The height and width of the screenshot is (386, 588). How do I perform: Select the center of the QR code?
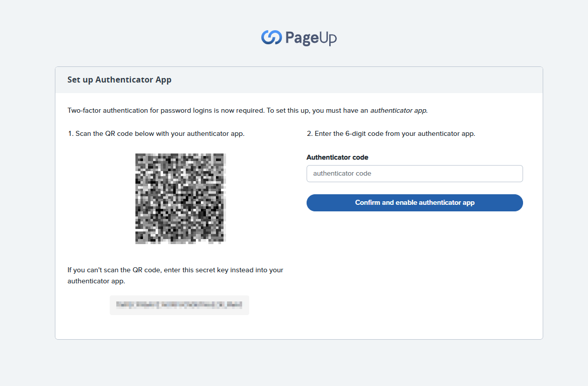(x=180, y=198)
